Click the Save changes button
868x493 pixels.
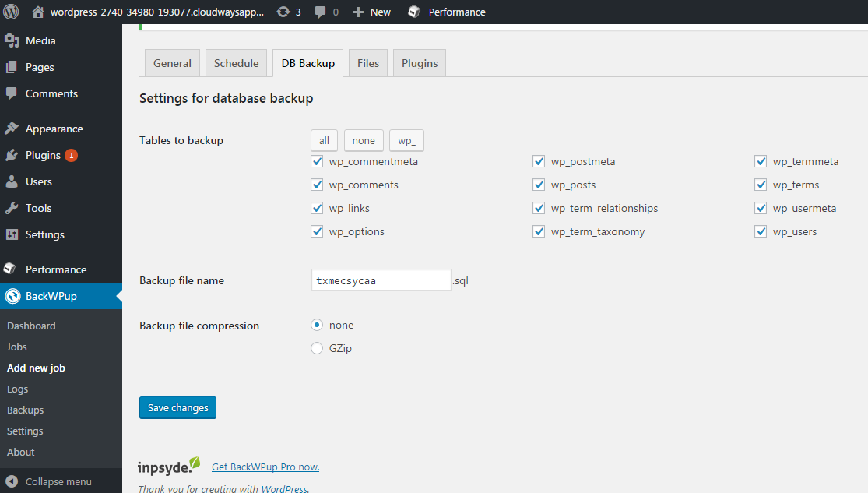(177, 407)
